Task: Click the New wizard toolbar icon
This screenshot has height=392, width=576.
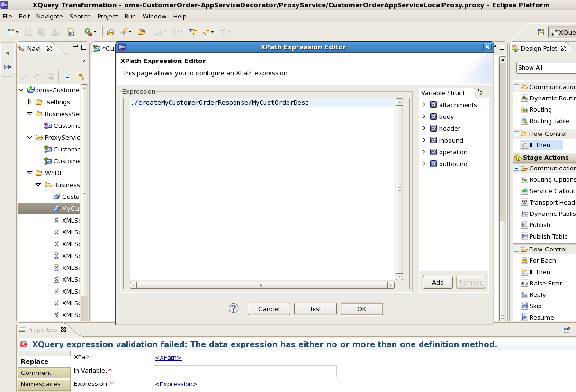Action: [11, 32]
